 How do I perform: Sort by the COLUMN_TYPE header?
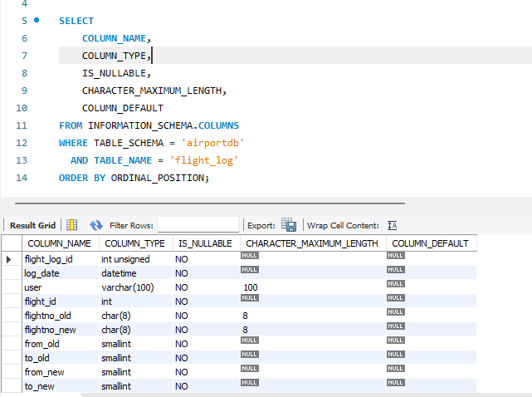click(x=133, y=243)
